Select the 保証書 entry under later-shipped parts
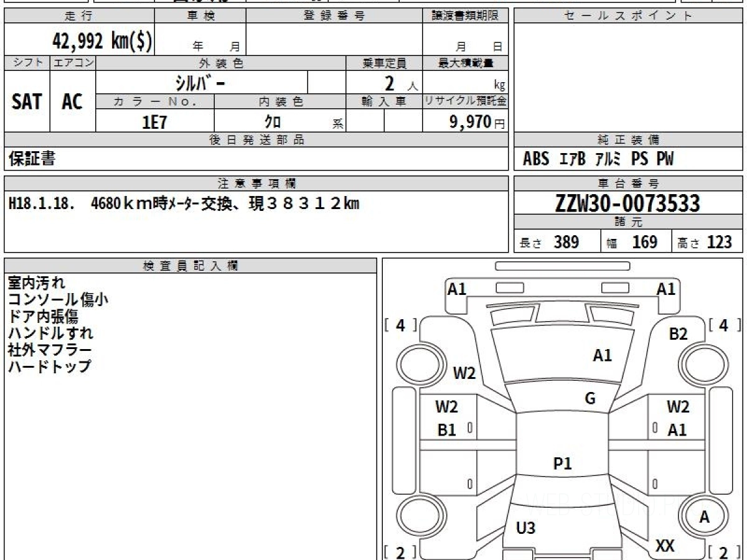This screenshot has height=560, width=747. [32, 159]
